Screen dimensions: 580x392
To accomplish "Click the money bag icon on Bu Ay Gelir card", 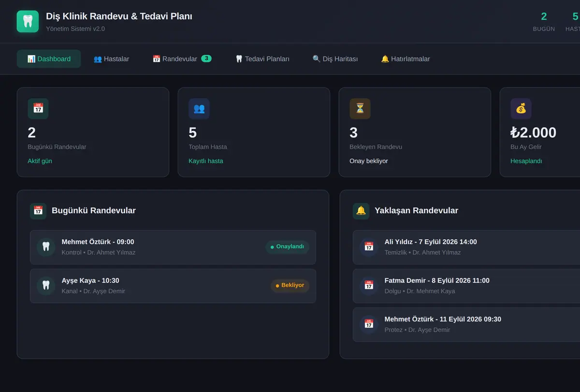I will click(x=521, y=109).
